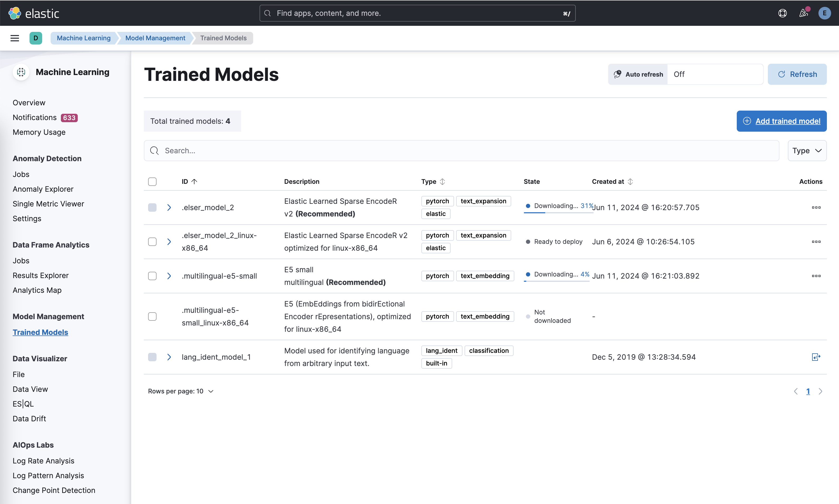Open Notifications in the sidebar
The image size is (839, 504).
click(x=35, y=117)
